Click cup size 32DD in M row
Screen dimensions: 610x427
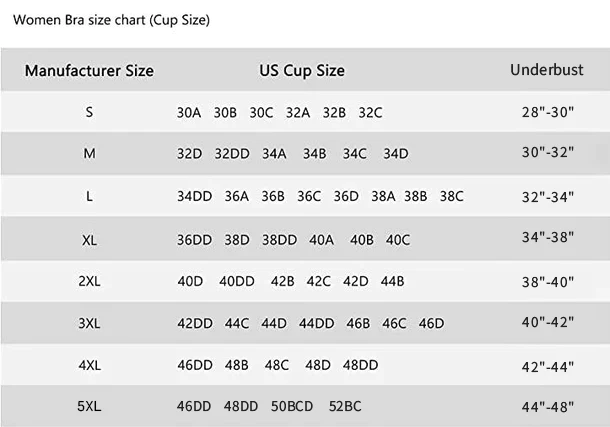[x=232, y=154]
